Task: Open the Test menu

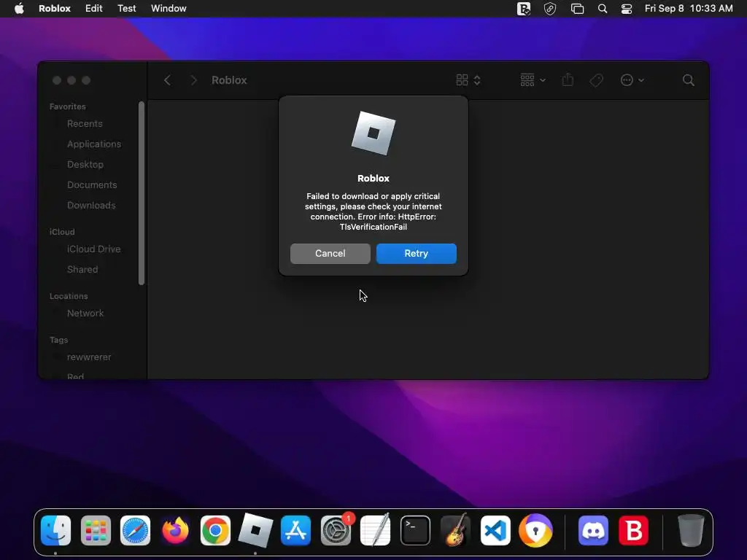Action: [x=127, y=9]
